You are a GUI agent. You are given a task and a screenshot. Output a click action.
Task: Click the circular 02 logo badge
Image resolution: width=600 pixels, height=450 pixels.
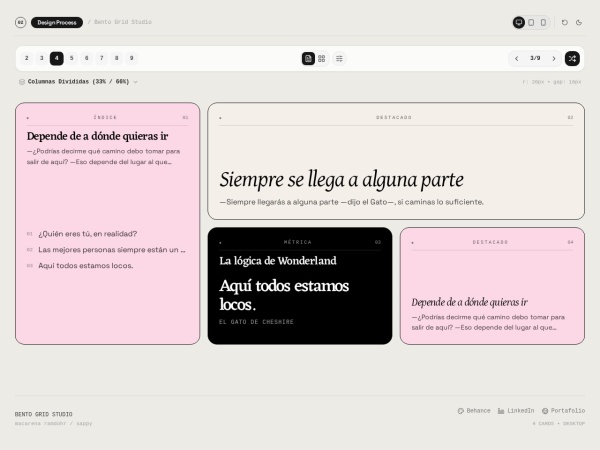(x=21, y=23)
